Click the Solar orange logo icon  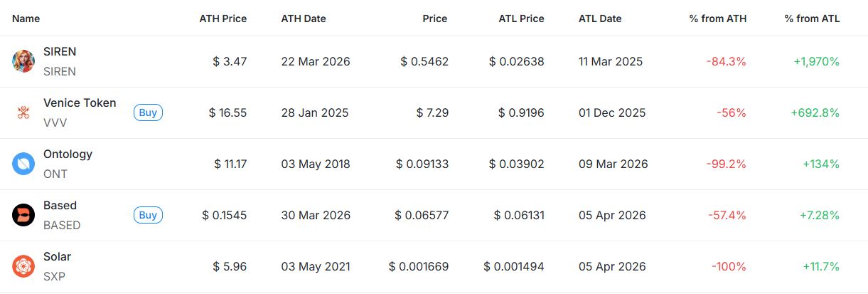23,266
